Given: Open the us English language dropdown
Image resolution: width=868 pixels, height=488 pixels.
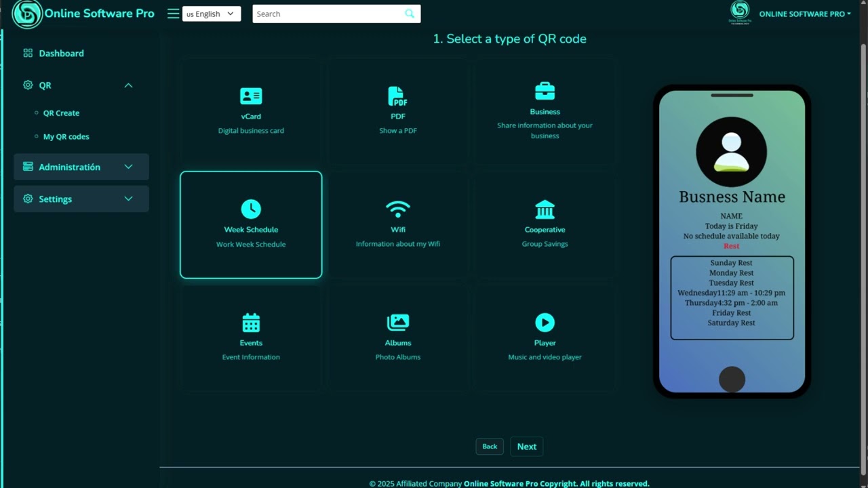Looking at the screenshot, I should pyautogui.click(x=212, y=14).
